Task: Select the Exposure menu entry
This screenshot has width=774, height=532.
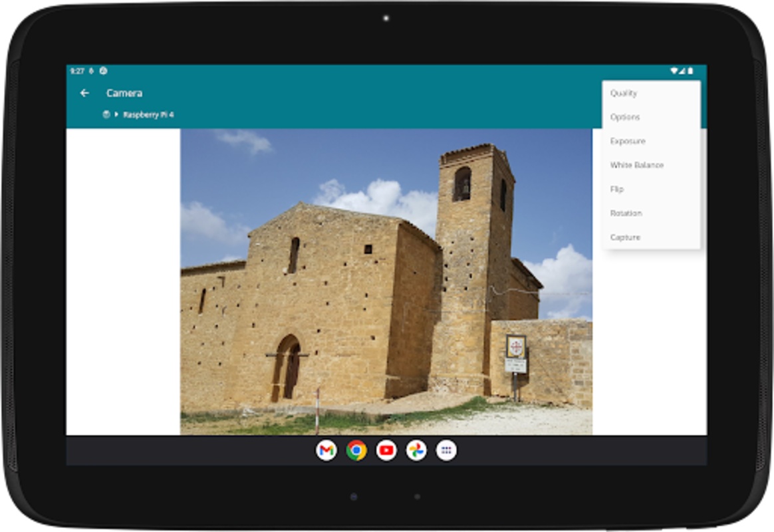Action: (628, 141)
